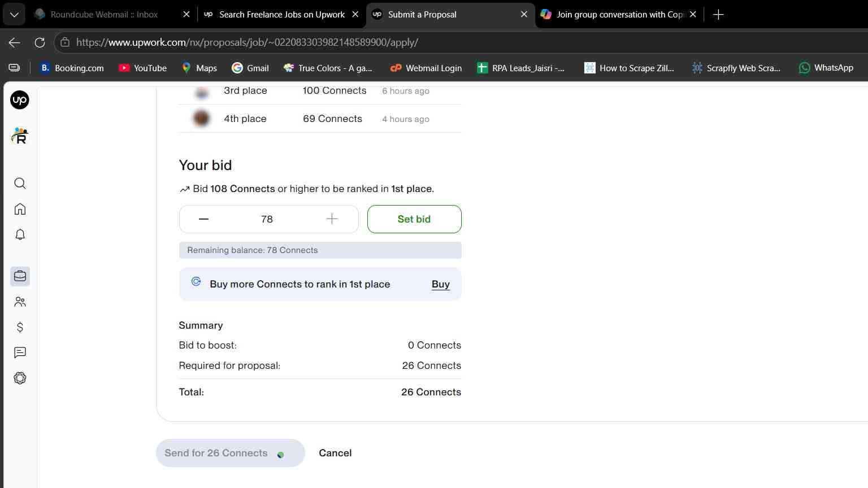The width and height of the screenshot is (868, 488).
Task: Switch to Roundcube Webmail Inbox tab
Action: (105, 15)
